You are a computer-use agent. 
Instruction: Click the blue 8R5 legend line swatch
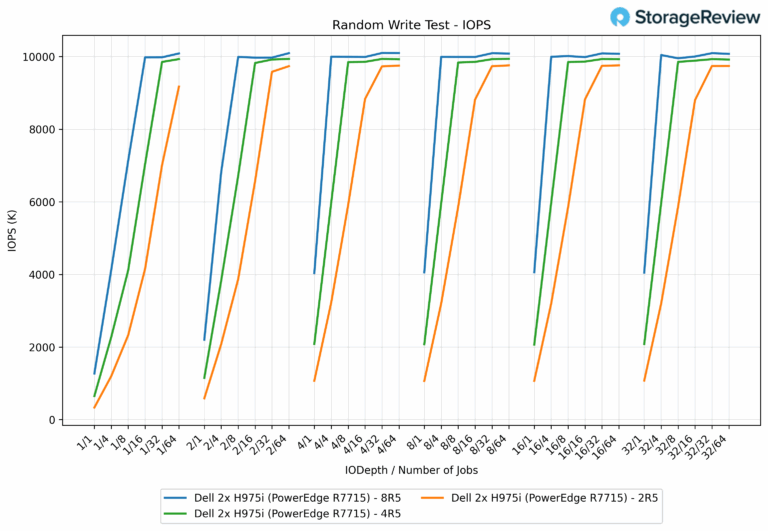[180, 497]
